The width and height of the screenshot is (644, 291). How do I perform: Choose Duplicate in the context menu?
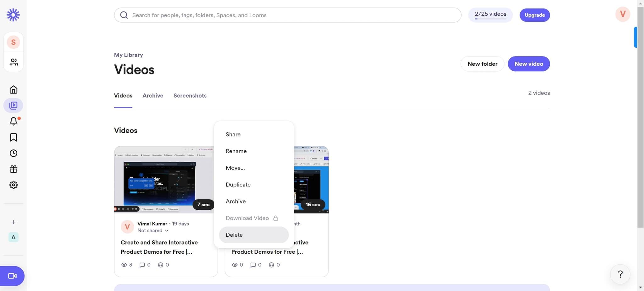click(x=238, y=185)
